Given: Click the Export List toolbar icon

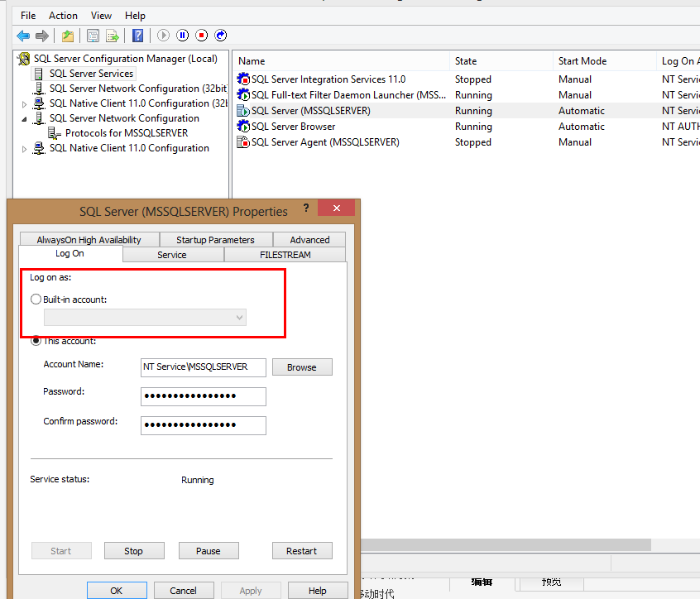Looking at the screenshot, I should tap(112, 36).
